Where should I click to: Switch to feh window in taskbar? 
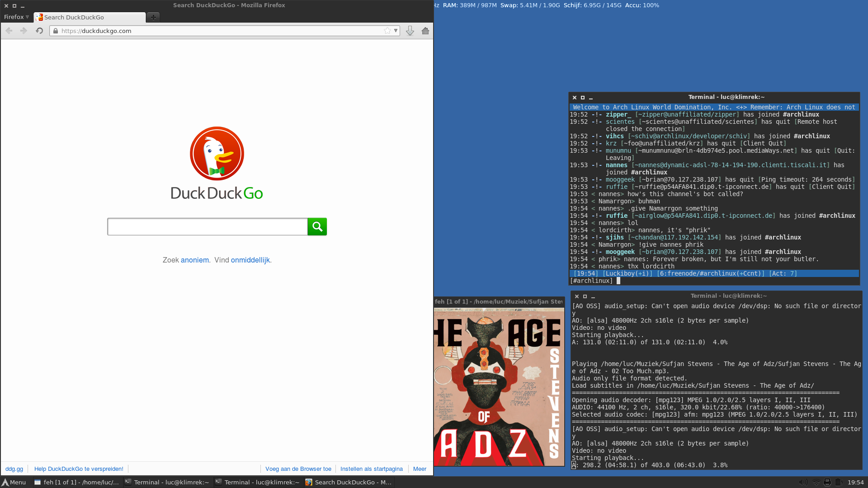point(77,482)
